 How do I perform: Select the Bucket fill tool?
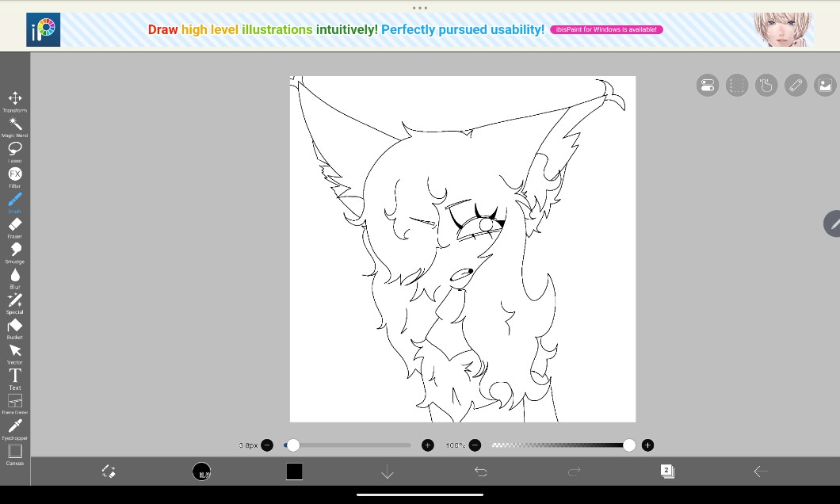[15, 327]
